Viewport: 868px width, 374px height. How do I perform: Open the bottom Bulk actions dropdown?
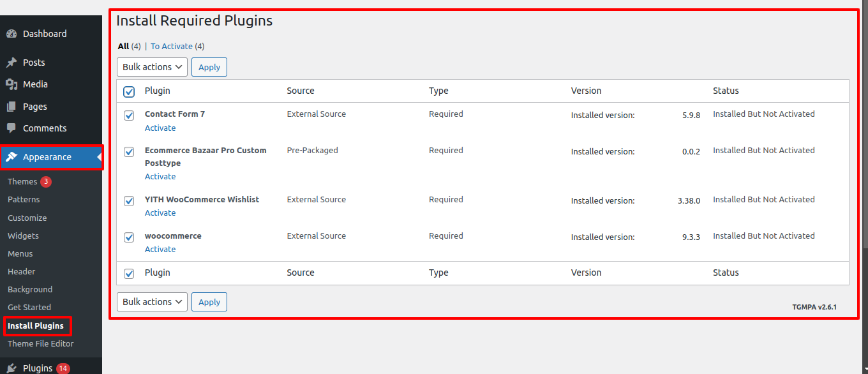pyautogui.click(x=152, y=302)
